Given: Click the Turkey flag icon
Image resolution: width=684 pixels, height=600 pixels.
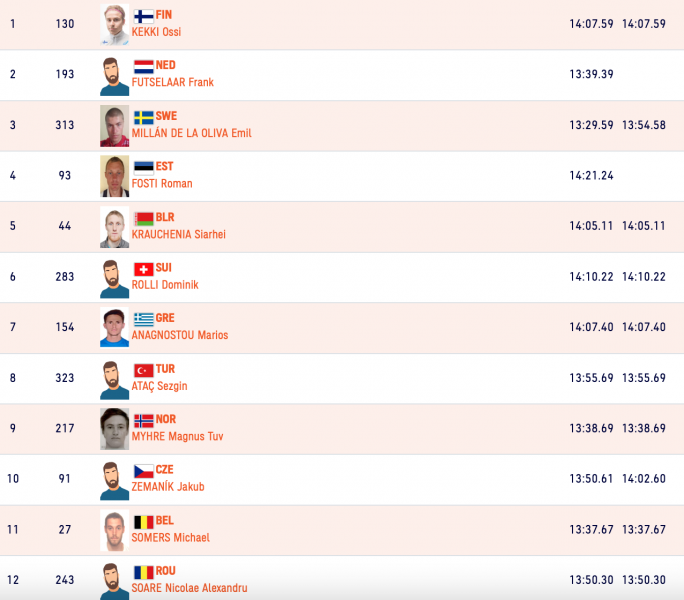Looking at the screenshot, I should (x=144, y=370).
